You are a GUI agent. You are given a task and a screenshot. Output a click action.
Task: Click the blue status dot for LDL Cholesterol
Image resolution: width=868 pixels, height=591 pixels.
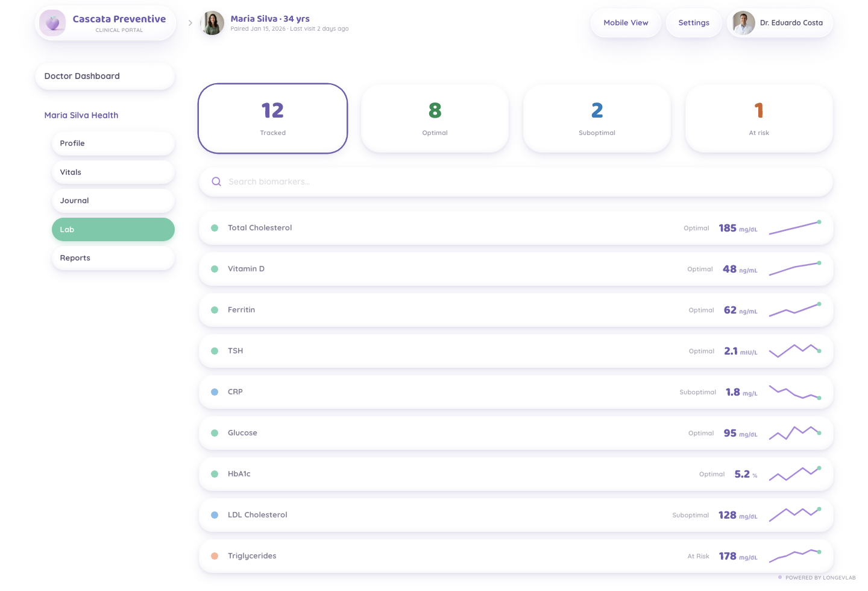tap(215, 515)
